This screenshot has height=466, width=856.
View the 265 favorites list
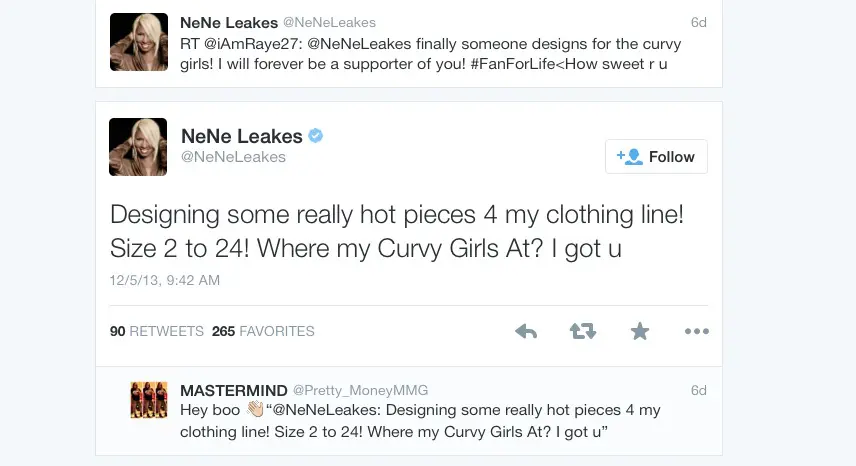263,331
